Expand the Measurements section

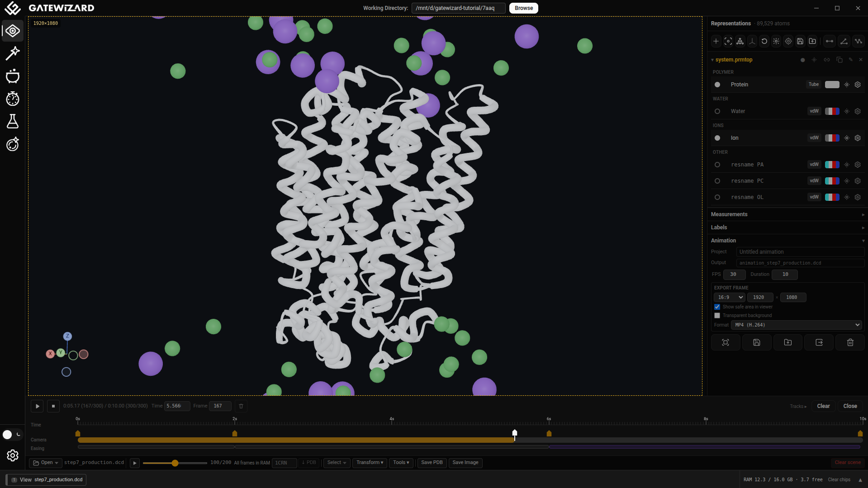click(787, 214)
